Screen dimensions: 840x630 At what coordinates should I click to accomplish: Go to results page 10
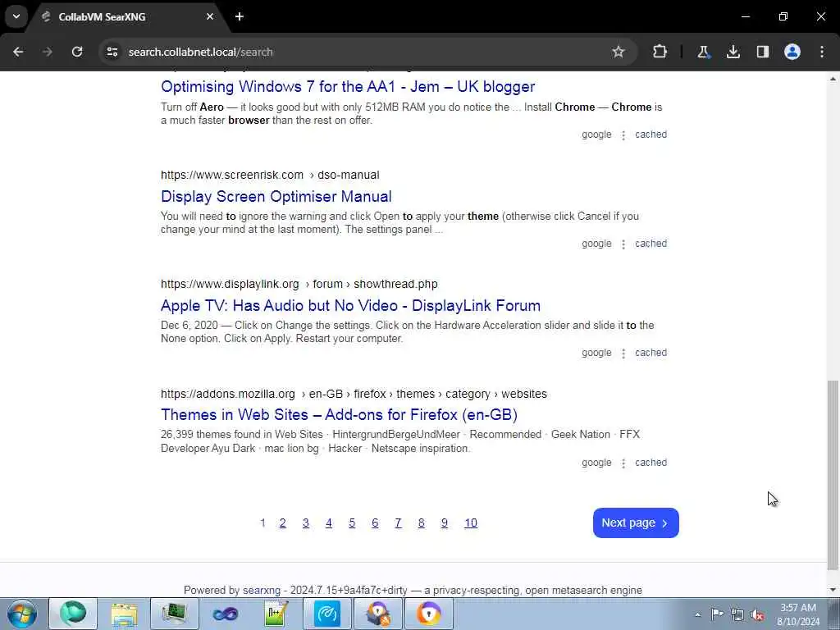[x=470, y=523]
